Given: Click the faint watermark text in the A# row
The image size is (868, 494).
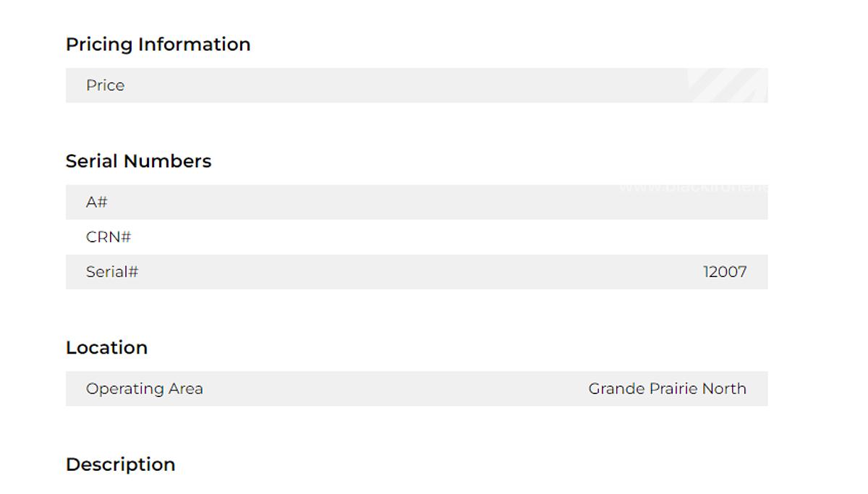Looking at the screenshot, I should click(692, 188).
